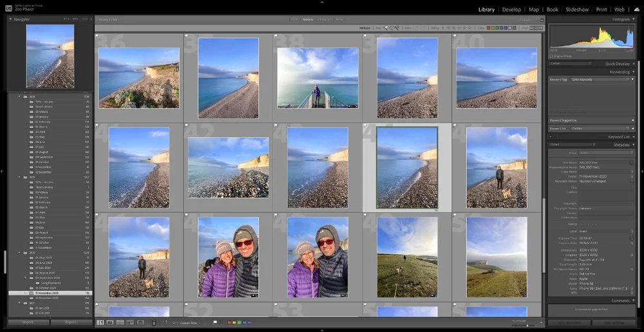Toggle flag on thumbnail 40 corner
Viewport: 644px width, 332px height.
(455, 35)
